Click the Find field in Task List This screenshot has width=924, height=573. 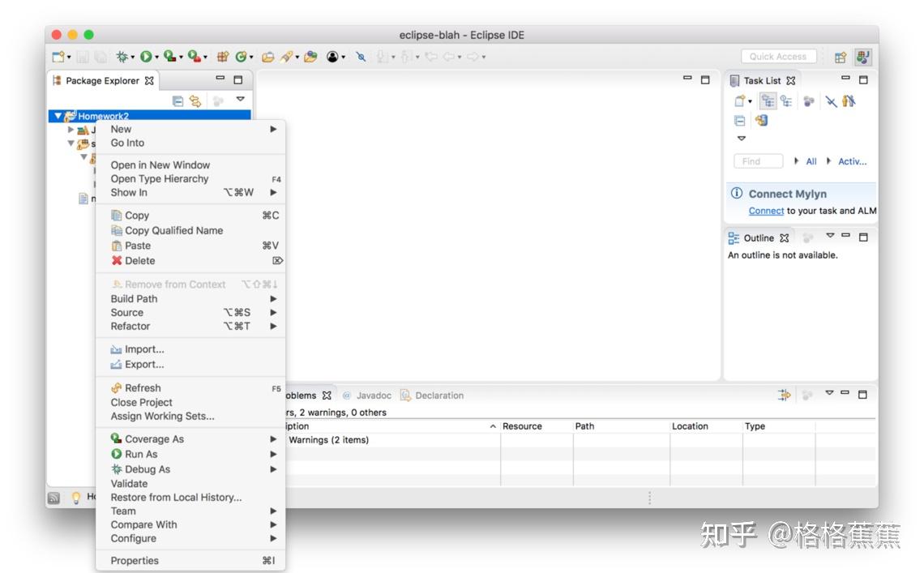(x=759, y=161)
